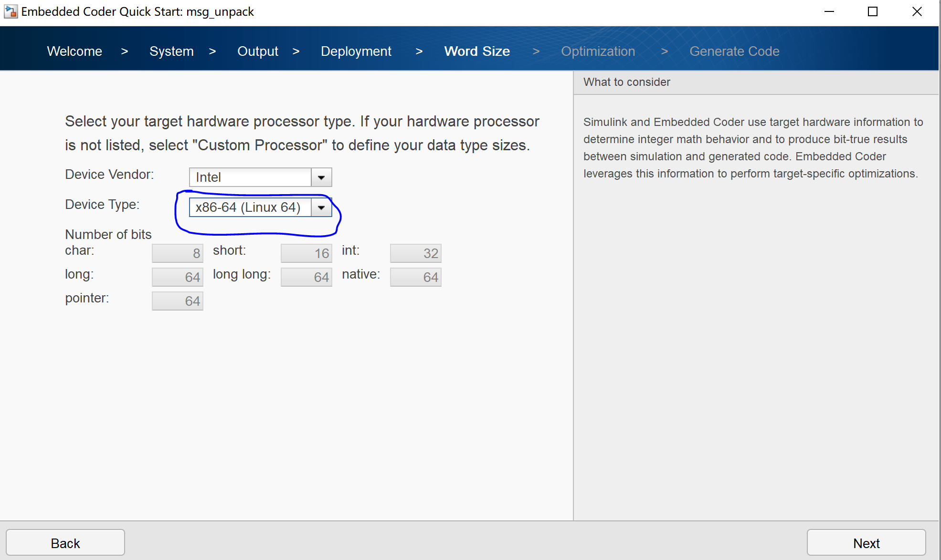The image size is (941, 560).
Task: Click the native bits field
Action: (x=416, y=277)
